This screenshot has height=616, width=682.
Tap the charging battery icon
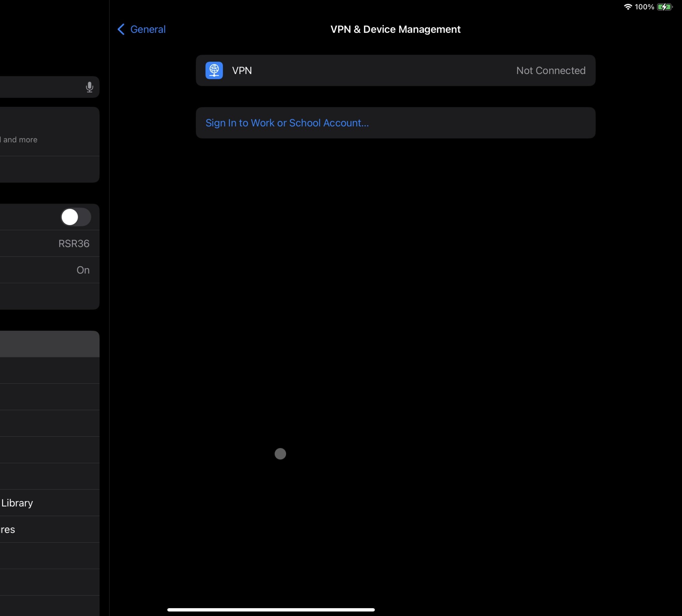tap(665, 7)
